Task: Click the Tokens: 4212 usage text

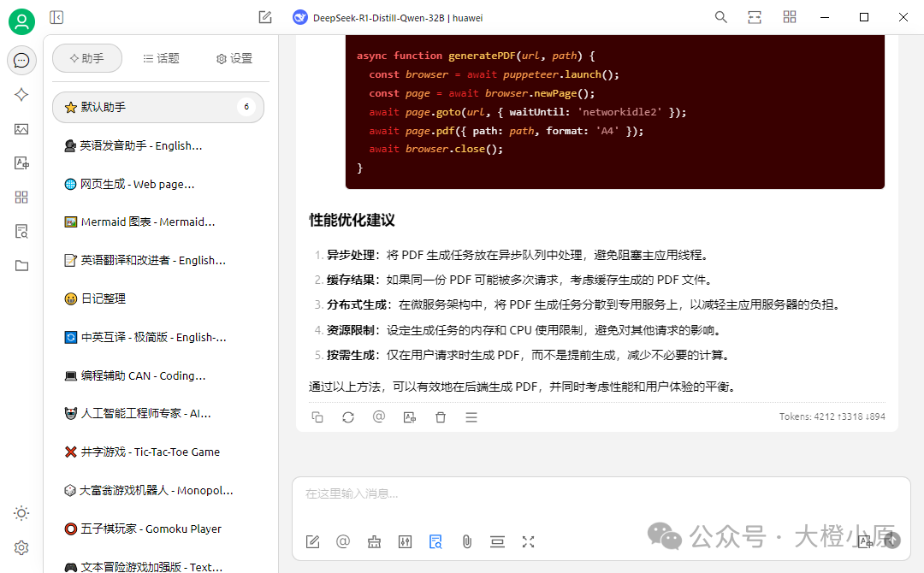Action: (832, 416)
